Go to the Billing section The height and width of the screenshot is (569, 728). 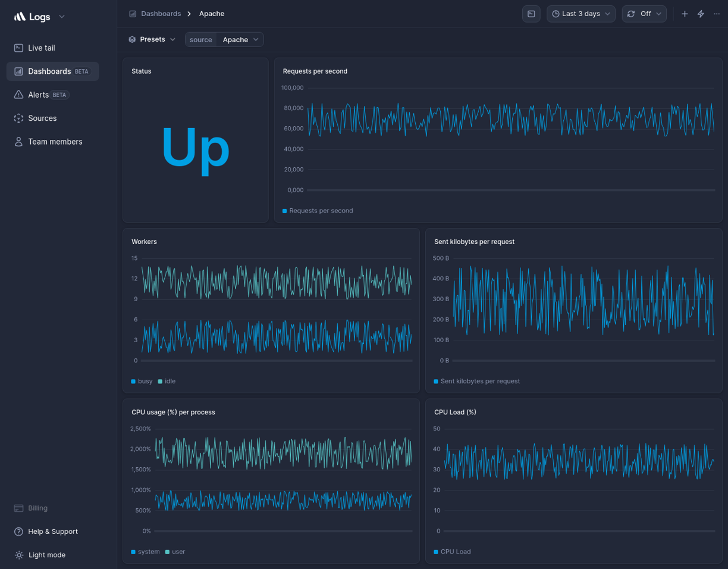(37, 508)
